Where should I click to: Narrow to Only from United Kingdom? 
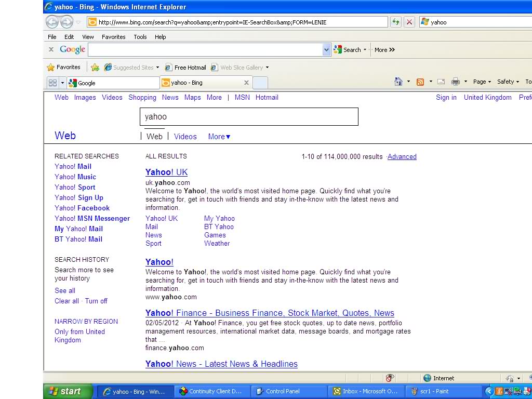tap(79, 336)
